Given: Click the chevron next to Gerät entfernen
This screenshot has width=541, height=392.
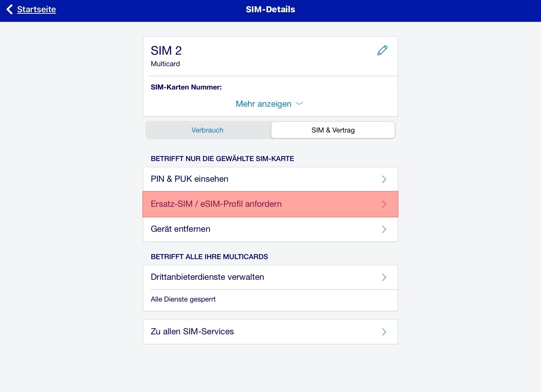Looking at the screenshot, I should point(384,229).
